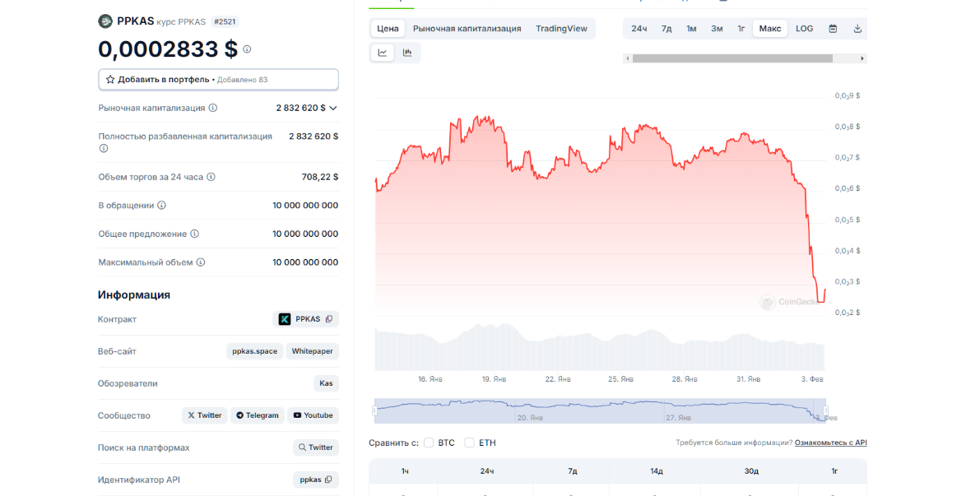Viewport: 980px width, 496px height.
Task: Open the calendar date range picker
Action: (x=834, y=29)
